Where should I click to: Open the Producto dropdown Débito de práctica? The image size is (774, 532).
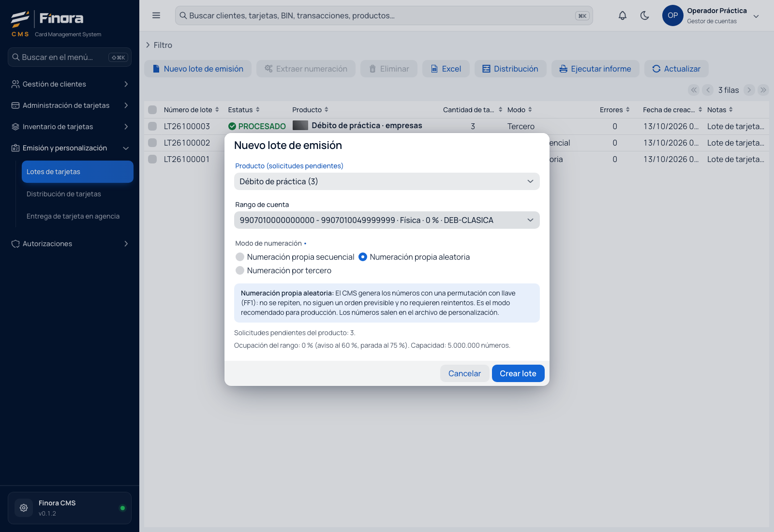(387, 181)
